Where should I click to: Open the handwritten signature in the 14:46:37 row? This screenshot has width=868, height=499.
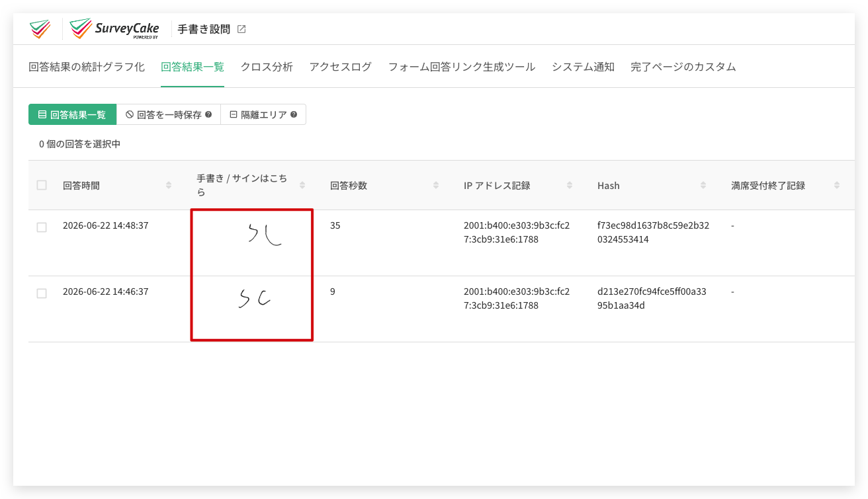255,299
